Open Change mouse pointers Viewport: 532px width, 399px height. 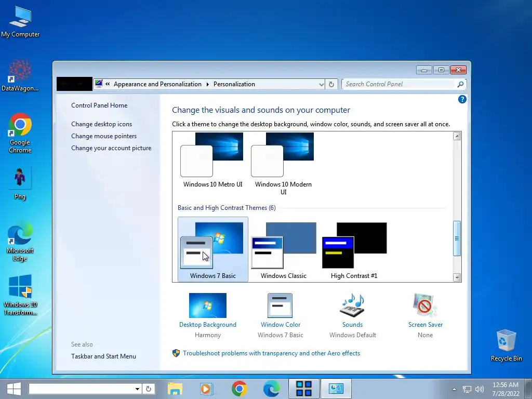pyautogui.click(x=104, y=136)
